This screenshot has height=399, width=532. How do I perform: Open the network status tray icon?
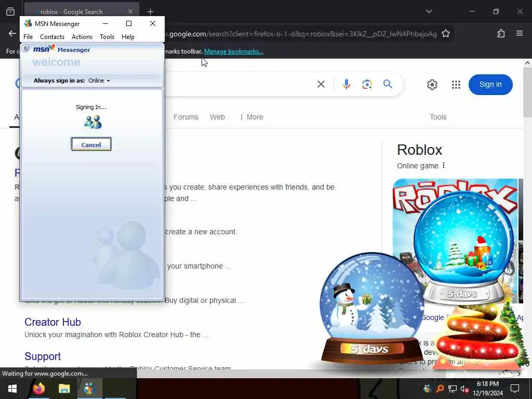452,389
